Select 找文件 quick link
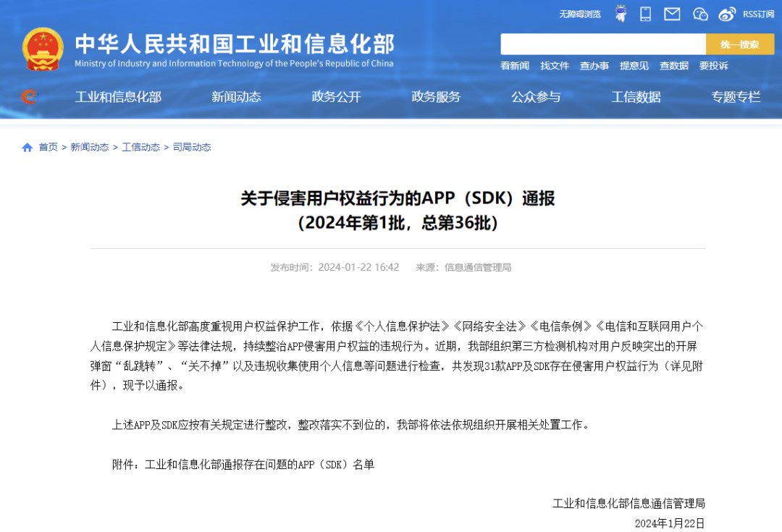The width and height of the screenshot is (782, 532). coord(555,66)
